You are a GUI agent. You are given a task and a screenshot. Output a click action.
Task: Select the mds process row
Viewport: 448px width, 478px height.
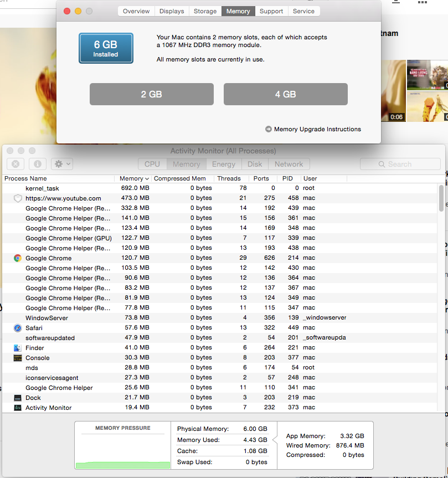pyautogui.click(x=219, y=368)
